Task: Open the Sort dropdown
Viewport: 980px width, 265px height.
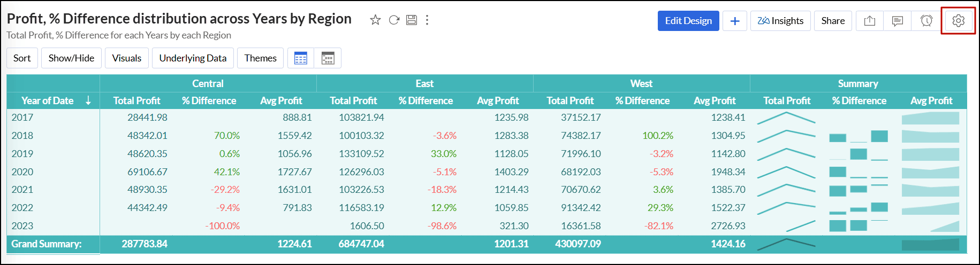Action: coord(22,58)
